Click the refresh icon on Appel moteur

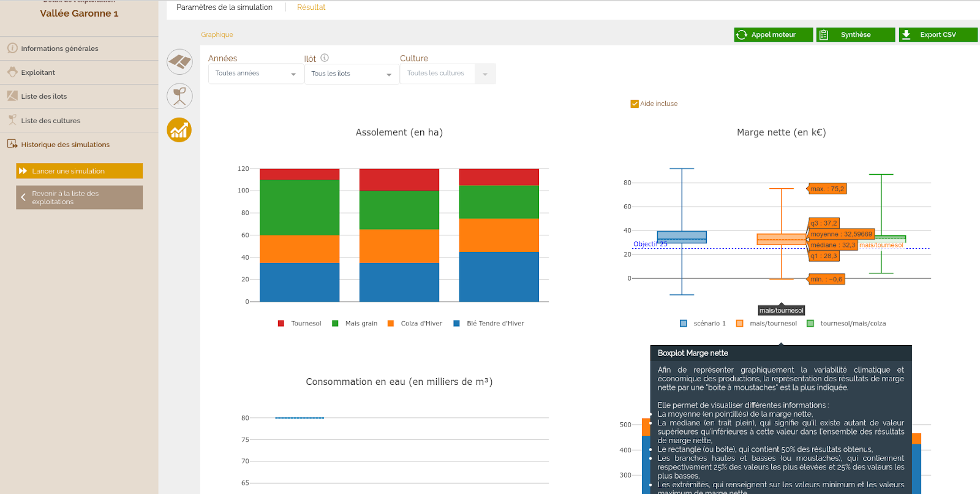(742, 35)
